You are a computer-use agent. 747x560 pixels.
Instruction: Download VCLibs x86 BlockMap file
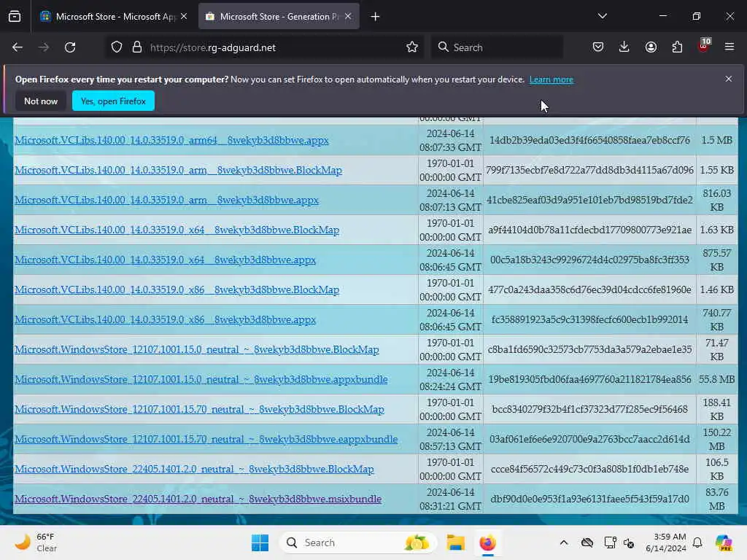point(177,289)
